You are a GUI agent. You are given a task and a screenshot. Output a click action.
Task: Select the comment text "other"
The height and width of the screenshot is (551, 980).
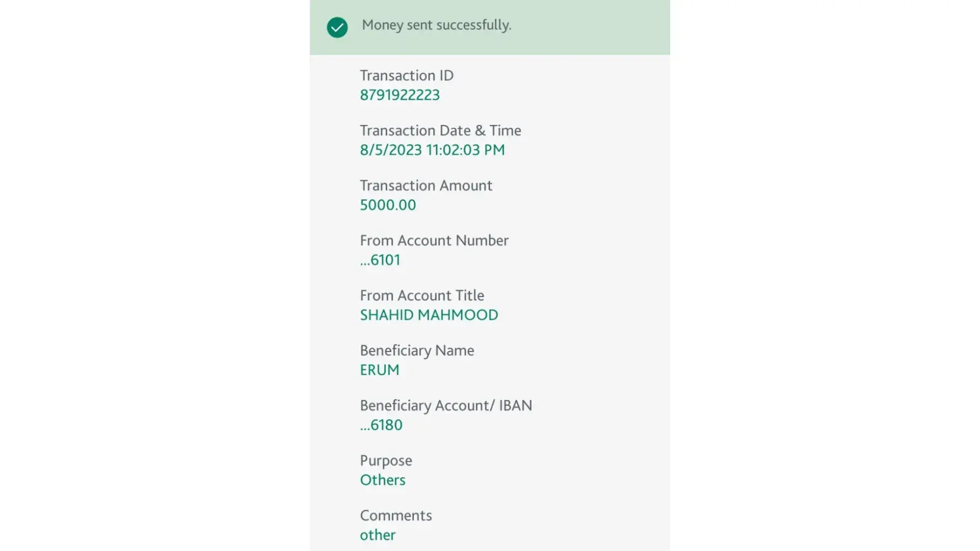[378, 536]
